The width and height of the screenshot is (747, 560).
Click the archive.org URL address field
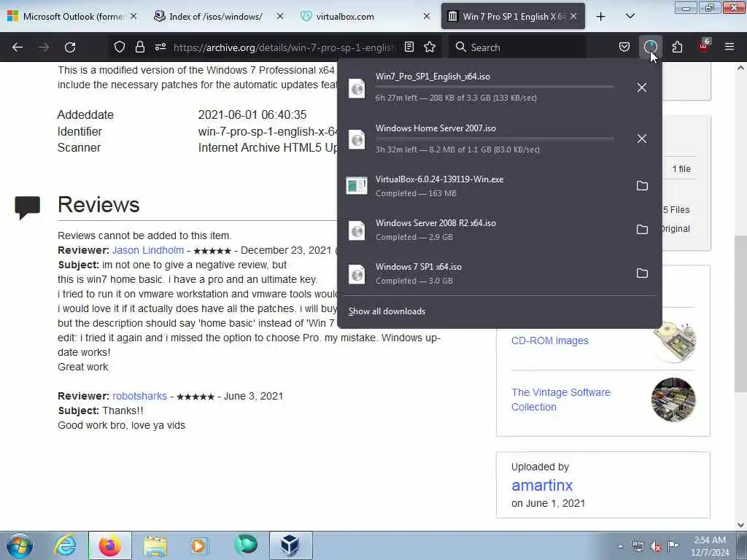tap(285, 47)
